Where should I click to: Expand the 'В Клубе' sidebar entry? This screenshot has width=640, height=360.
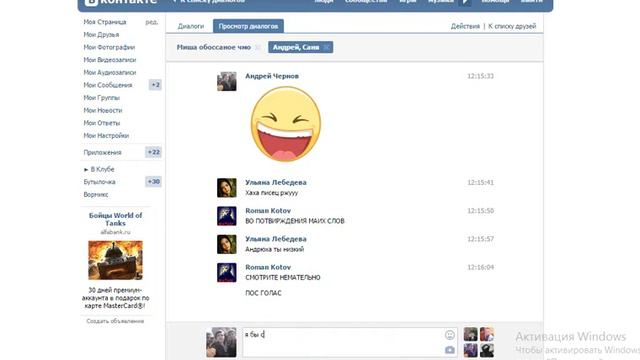coord(99,169)
